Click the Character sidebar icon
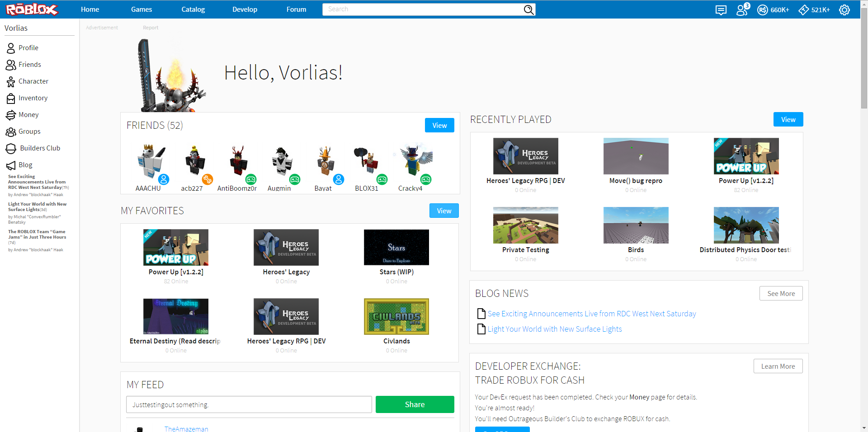 point(11,81)
